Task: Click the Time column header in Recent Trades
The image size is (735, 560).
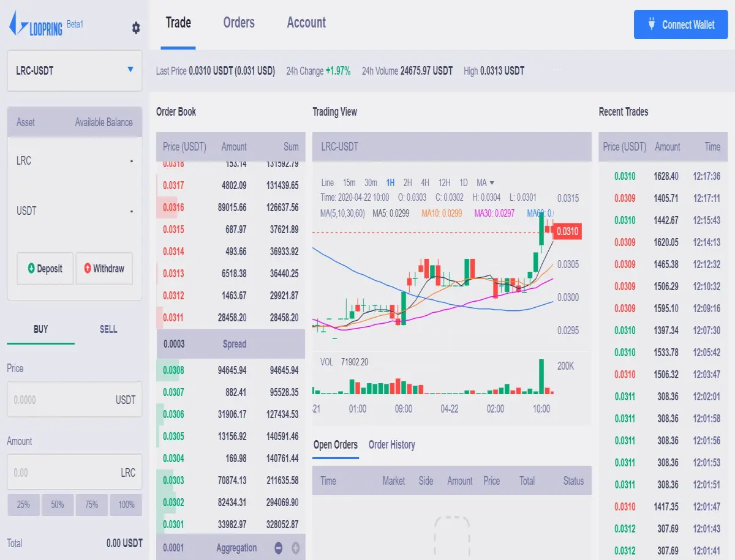Action: pyautogui.click(x=712, y=147)
